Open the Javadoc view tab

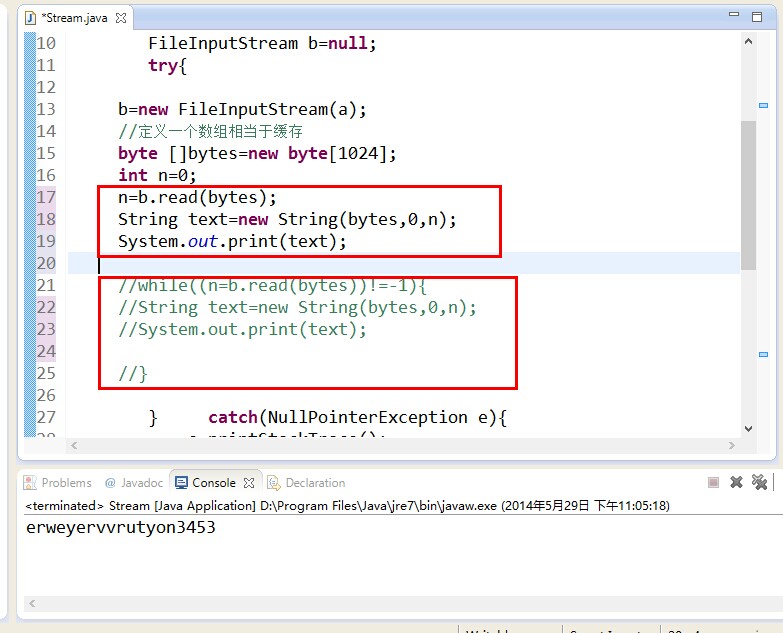pos(134,483)
